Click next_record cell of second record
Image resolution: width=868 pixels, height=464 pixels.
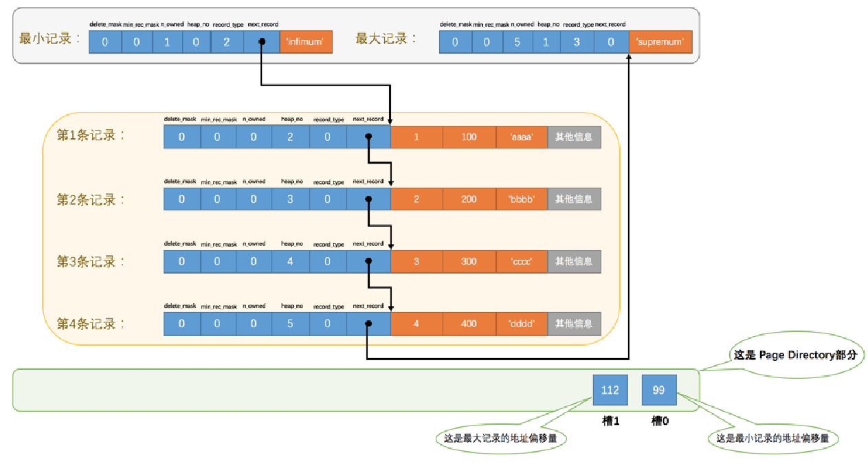pos(368,199)
